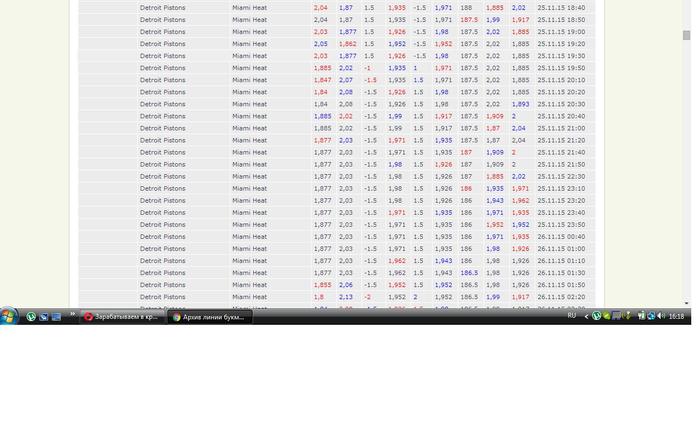Open the RU language indicator
Image resolution: width=700 pixels, height=447 pixels.
point(571,316)
